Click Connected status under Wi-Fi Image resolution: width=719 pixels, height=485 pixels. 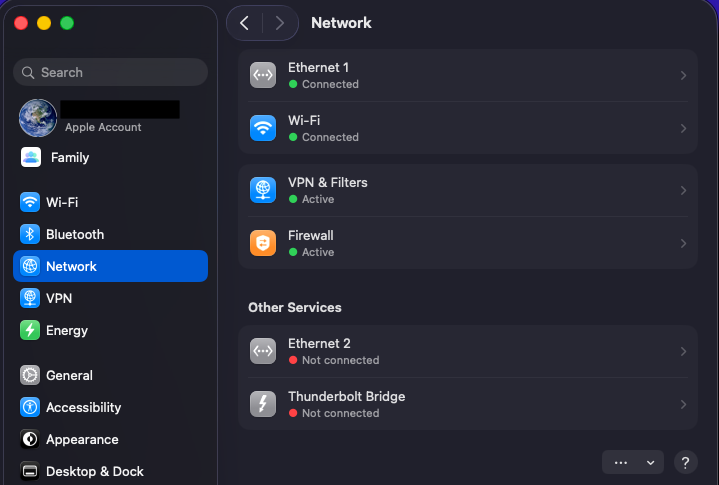tap(330, 137)
